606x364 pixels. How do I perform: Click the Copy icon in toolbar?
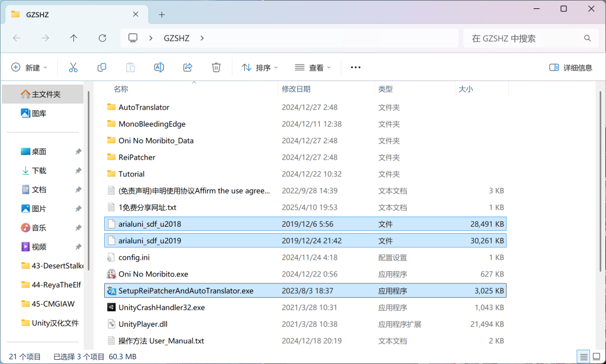pos(102,67)
